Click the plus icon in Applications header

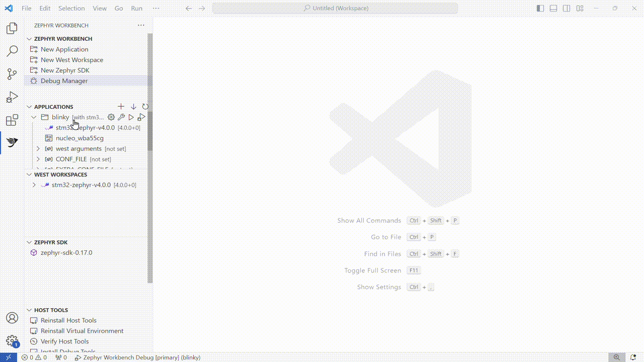(121, 107)
